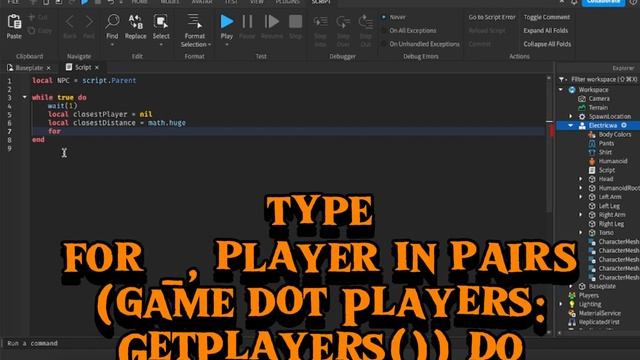The width and height of the screenshot is (640, 360).
Task: Click the Step Over debugger icon
Action: (343, 22)
